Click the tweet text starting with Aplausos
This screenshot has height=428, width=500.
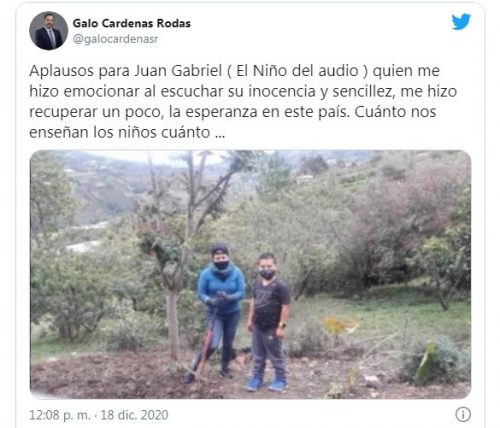tap(243, 101)
